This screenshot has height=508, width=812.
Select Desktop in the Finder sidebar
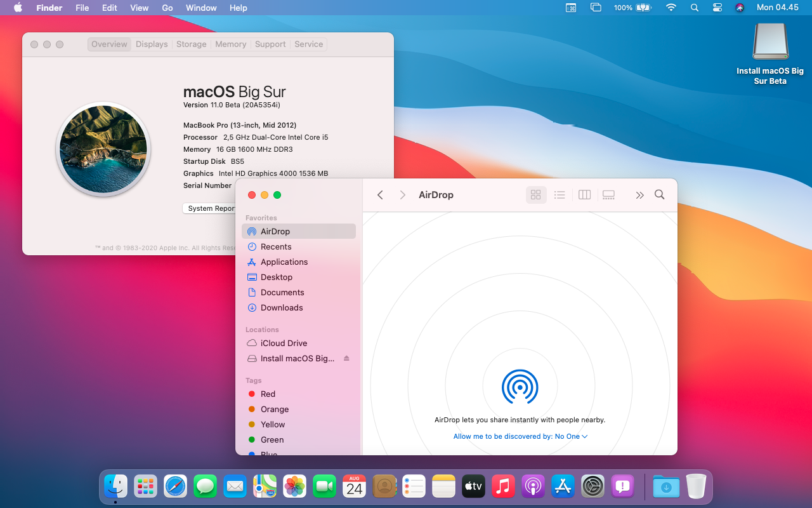tap(299, 277)
